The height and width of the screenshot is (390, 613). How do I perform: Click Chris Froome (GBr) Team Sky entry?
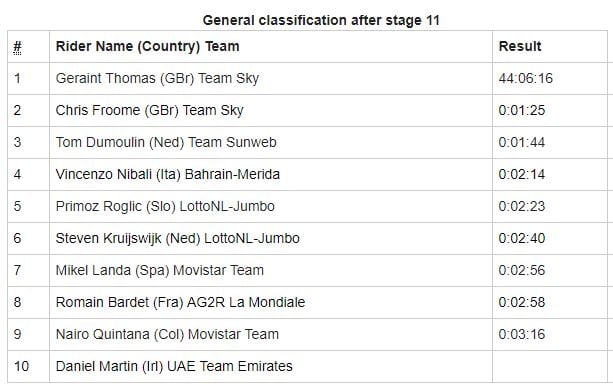[149, 110]
